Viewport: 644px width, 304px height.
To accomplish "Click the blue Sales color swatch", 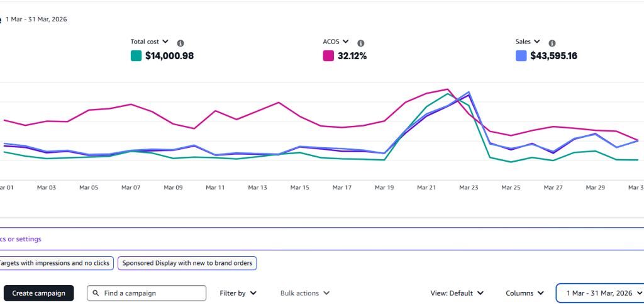I will (x=521, y=55).
